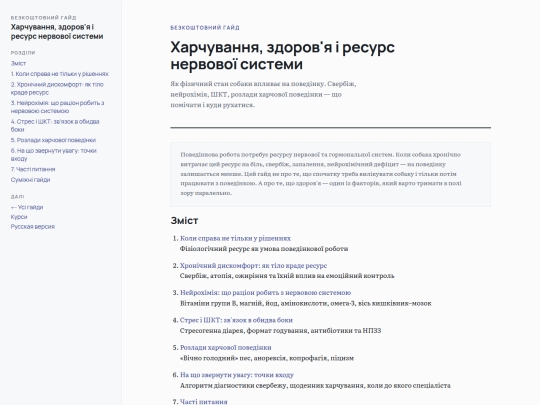Viewport: 540px width, 405px height.
Task: Open the Суміжні гайди sidebar link
Action: pos(30,180)
